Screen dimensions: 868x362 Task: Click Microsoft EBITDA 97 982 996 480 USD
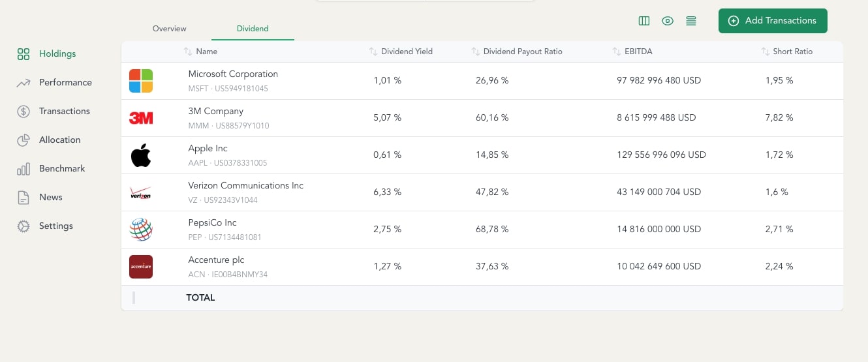[x=659, y=81]
